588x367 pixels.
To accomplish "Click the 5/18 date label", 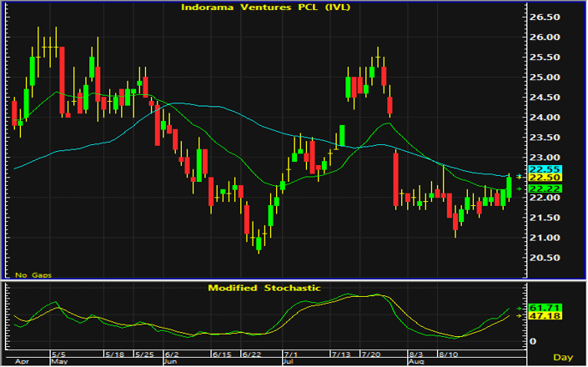I will 115,354.
